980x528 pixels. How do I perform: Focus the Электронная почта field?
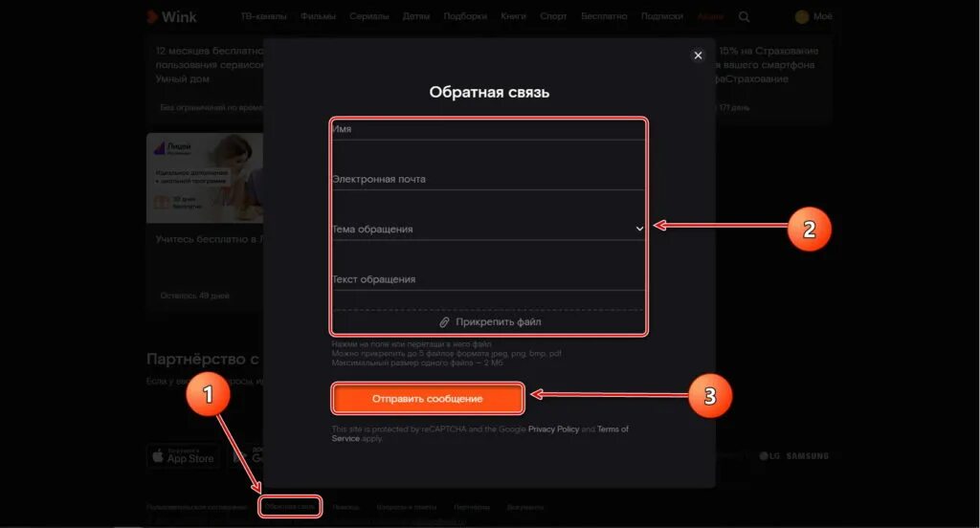tap(488, 179)
